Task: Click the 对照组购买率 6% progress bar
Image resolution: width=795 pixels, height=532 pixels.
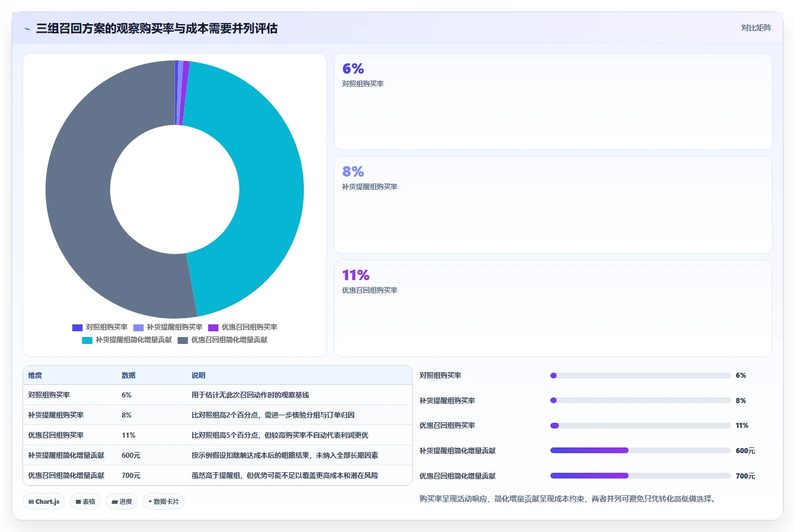Action: pos(640,376)
